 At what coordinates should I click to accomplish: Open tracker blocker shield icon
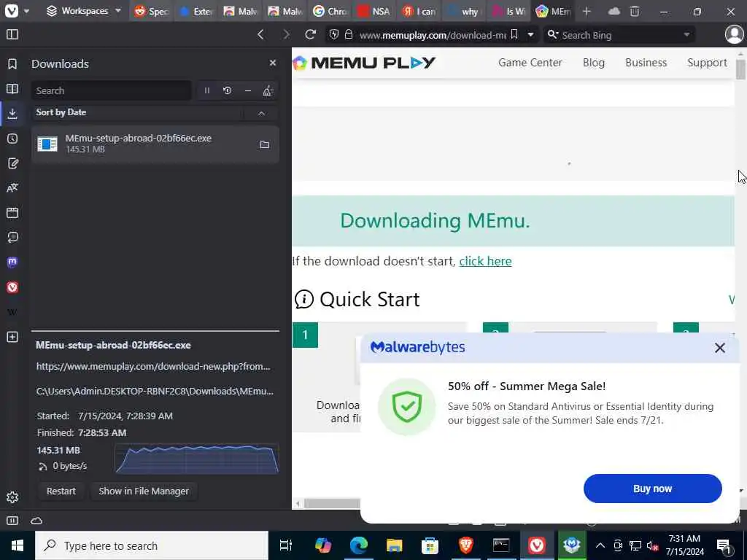point(334,34)
